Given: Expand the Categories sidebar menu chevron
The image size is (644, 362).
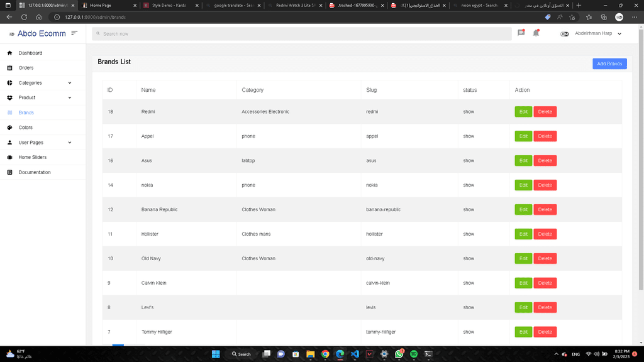Looking at the screenshot, I should [70, 83].
